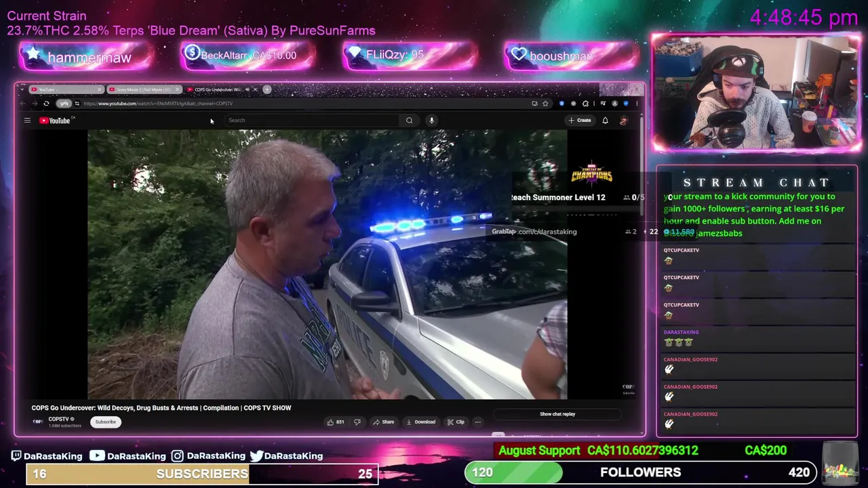Click chat username DARASTAKING

681,332
